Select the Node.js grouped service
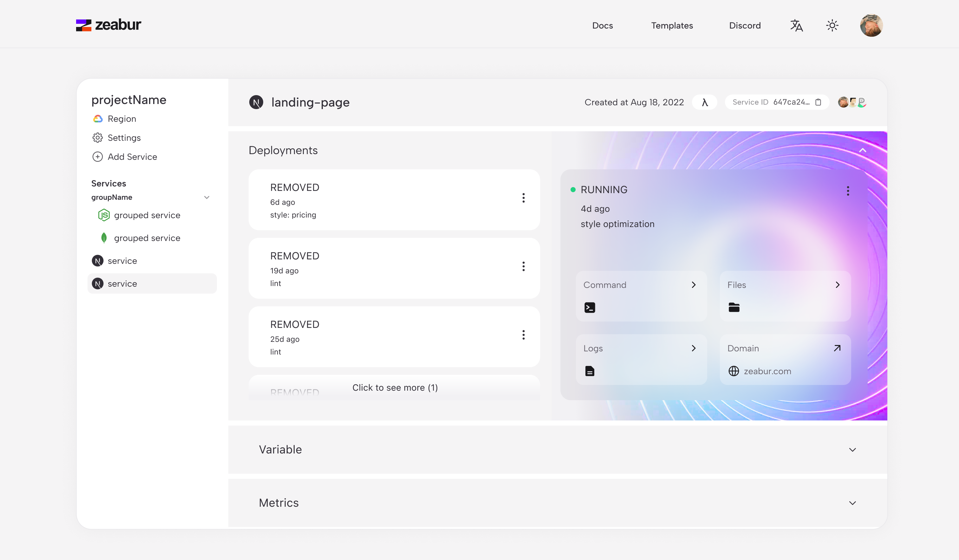Image resolution: width=959 pixels, height=560 pixels. pos(139,215)
